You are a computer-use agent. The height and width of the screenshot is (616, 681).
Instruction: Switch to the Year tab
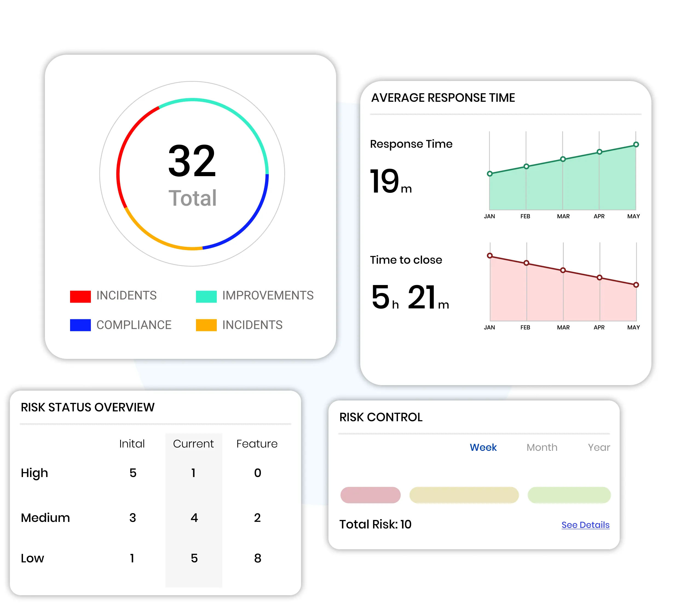pyautogui.click(x=599, y=447)
